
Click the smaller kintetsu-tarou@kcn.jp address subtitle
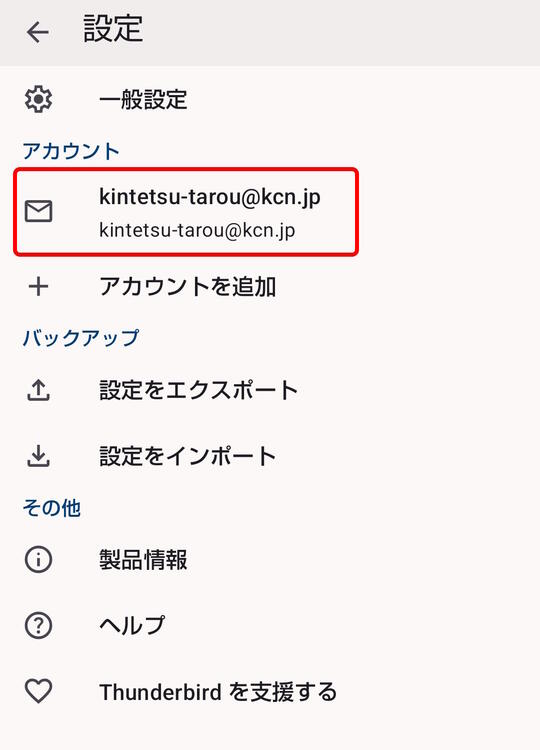(197, 231)
